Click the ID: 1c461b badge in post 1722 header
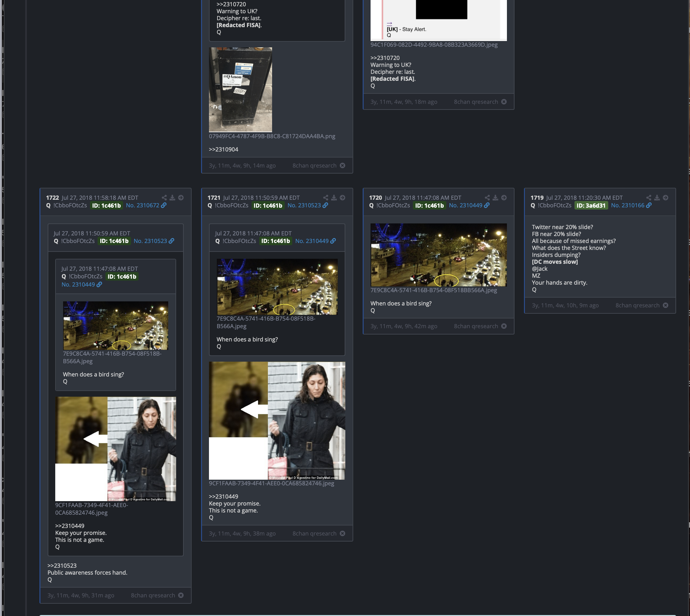 [x=106, y=205]
